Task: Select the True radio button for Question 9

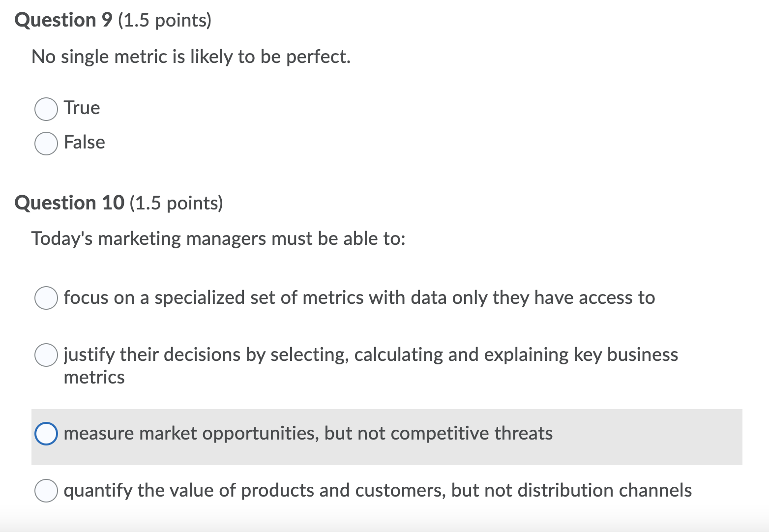Action: [46, 109]
